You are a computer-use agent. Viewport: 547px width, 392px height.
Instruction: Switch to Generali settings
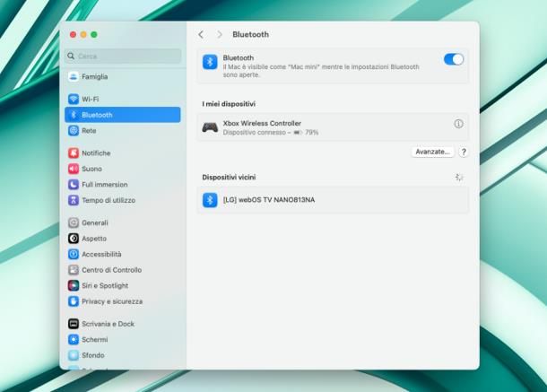tap(123, 222)
